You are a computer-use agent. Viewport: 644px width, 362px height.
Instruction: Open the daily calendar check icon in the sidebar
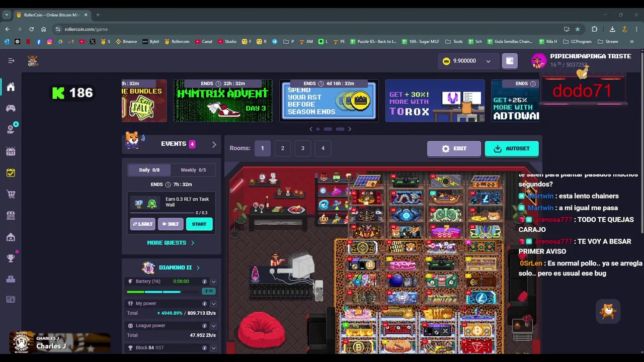11,173
